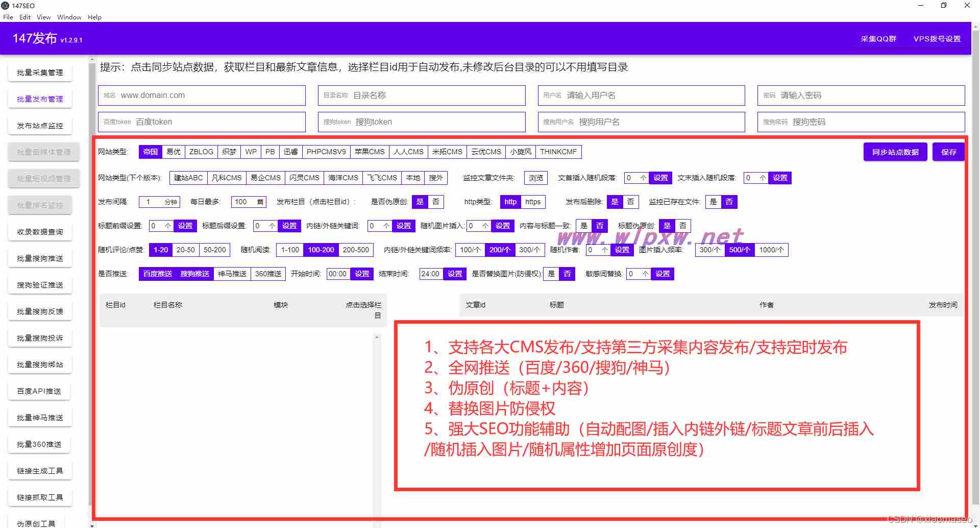The width and height of the screenshot is (980, 528).
Task: Open the Help menu
Action: [x=94, y=17]
